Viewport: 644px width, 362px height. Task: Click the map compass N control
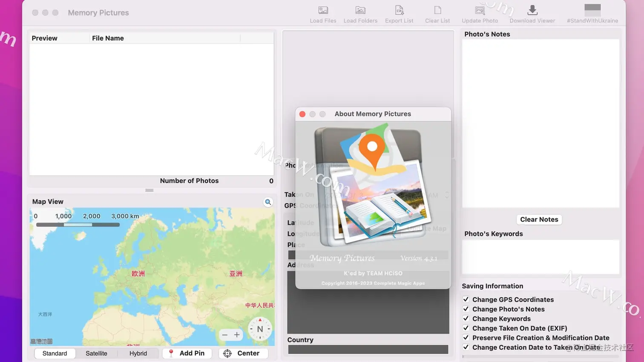260,329
